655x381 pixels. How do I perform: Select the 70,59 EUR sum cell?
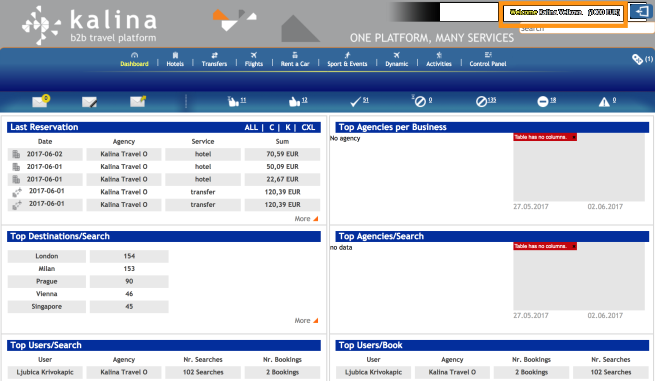click(x=282, y=154)
